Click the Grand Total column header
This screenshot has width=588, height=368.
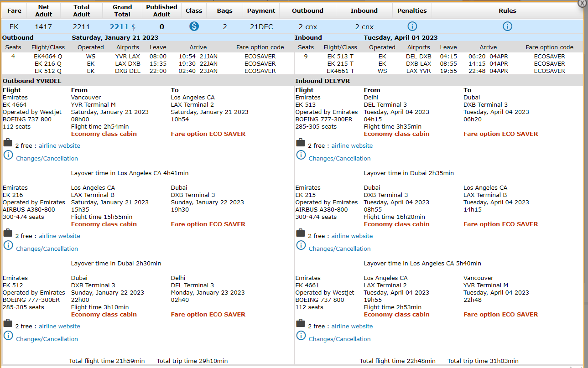(x=122, y=10)
